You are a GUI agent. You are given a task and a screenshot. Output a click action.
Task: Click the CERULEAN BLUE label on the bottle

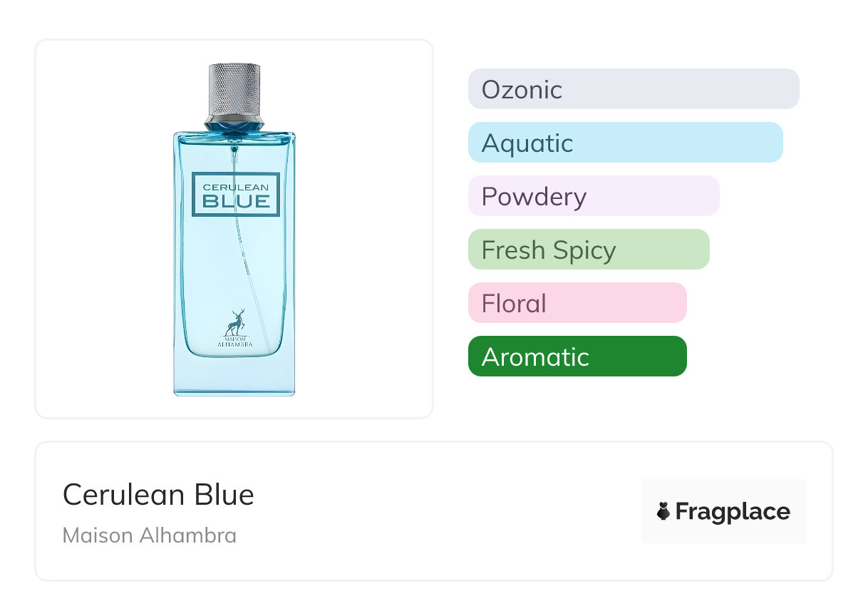[x=236, y=194]
